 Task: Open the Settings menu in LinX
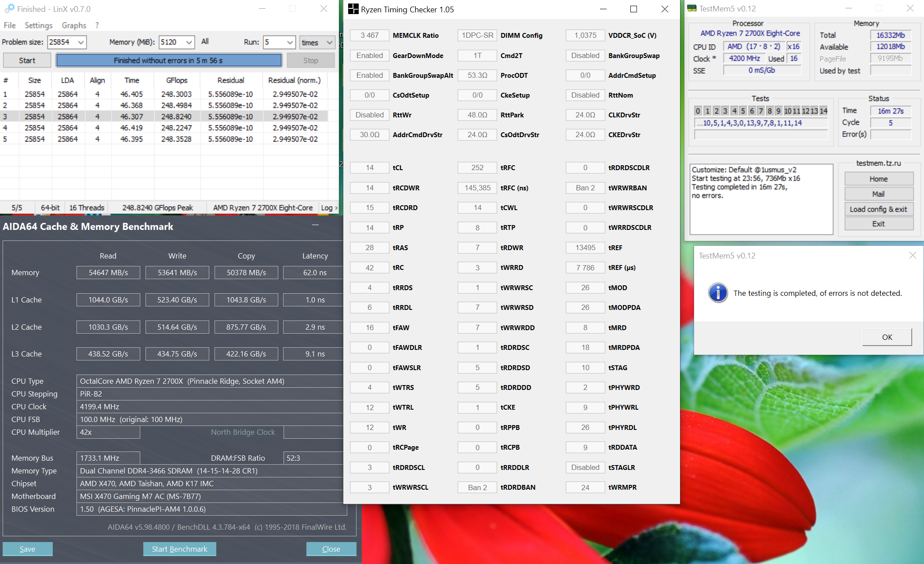click(38, 25)
